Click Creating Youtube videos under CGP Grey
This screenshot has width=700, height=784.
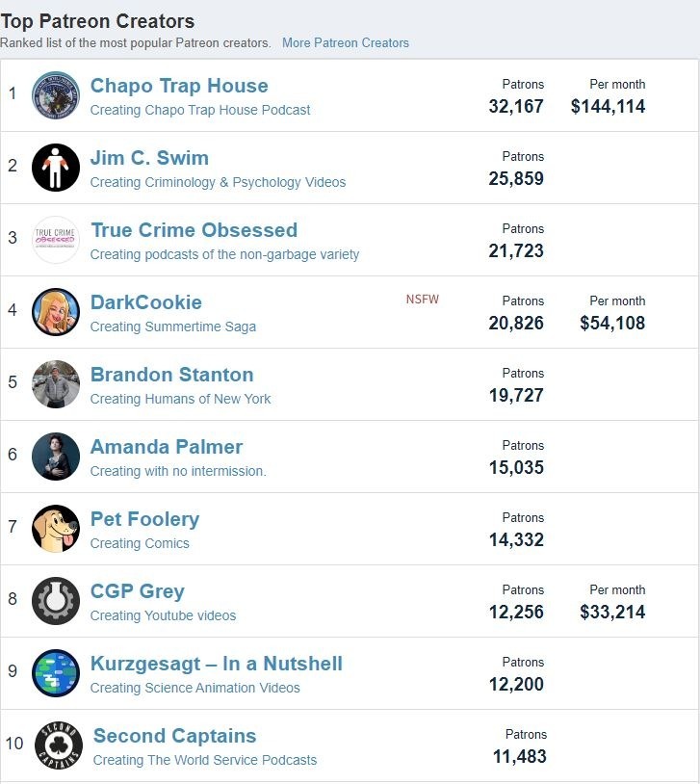pos(163,615)
